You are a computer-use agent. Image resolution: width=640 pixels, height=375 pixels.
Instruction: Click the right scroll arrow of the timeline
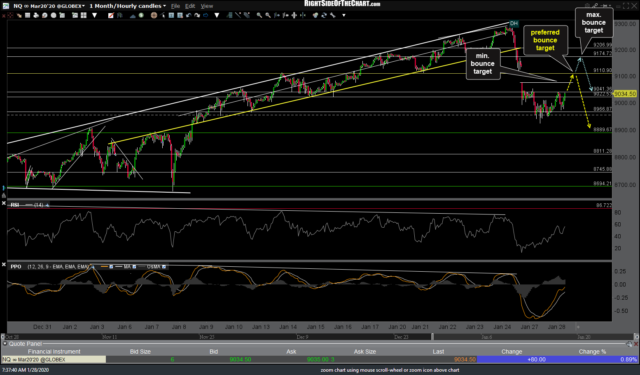636,337
